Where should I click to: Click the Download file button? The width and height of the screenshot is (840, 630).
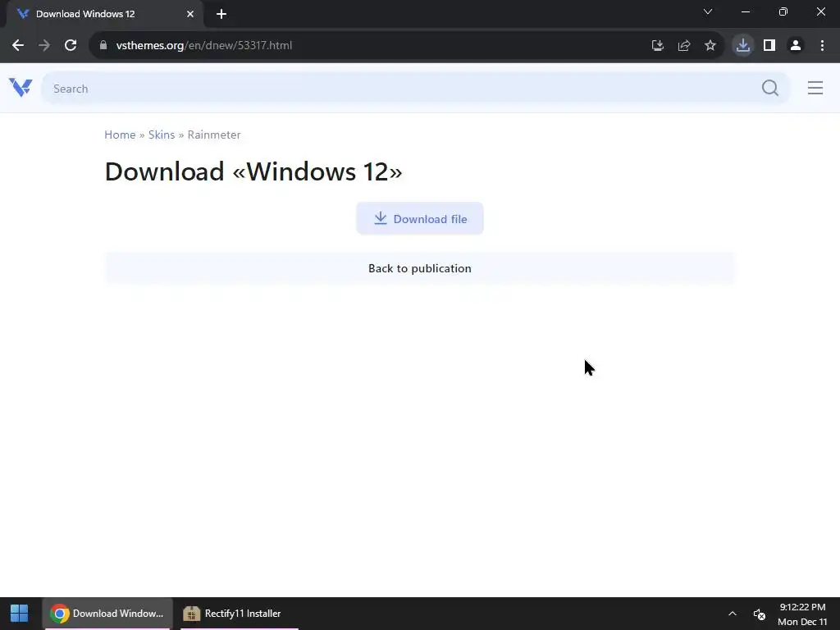[420, 218]
